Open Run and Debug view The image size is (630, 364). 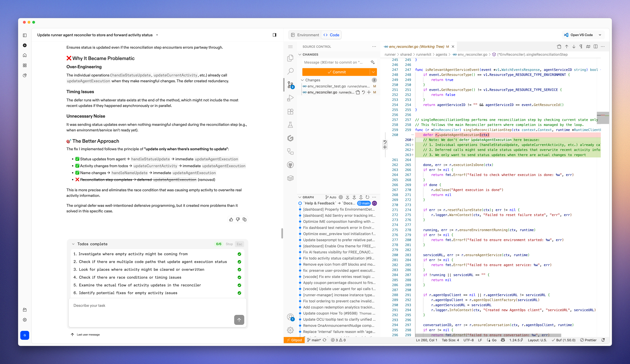click(x=290, y=98)
